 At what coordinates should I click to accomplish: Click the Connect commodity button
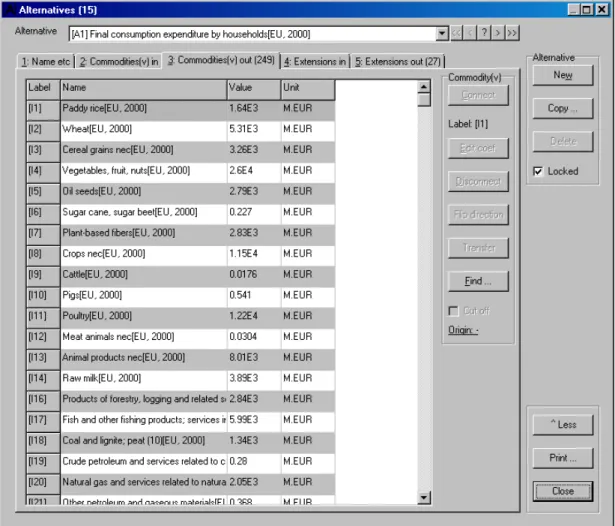[478, 95]
